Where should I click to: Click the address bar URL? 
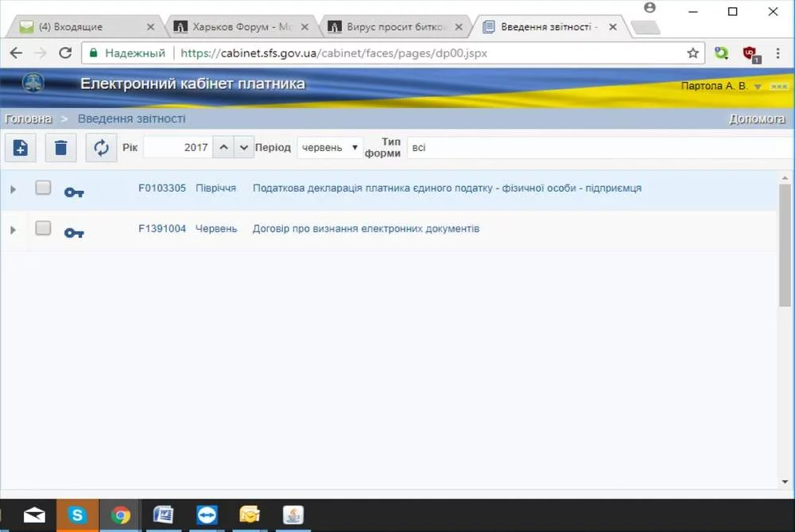pyautogui.click(x=334, y=53)
